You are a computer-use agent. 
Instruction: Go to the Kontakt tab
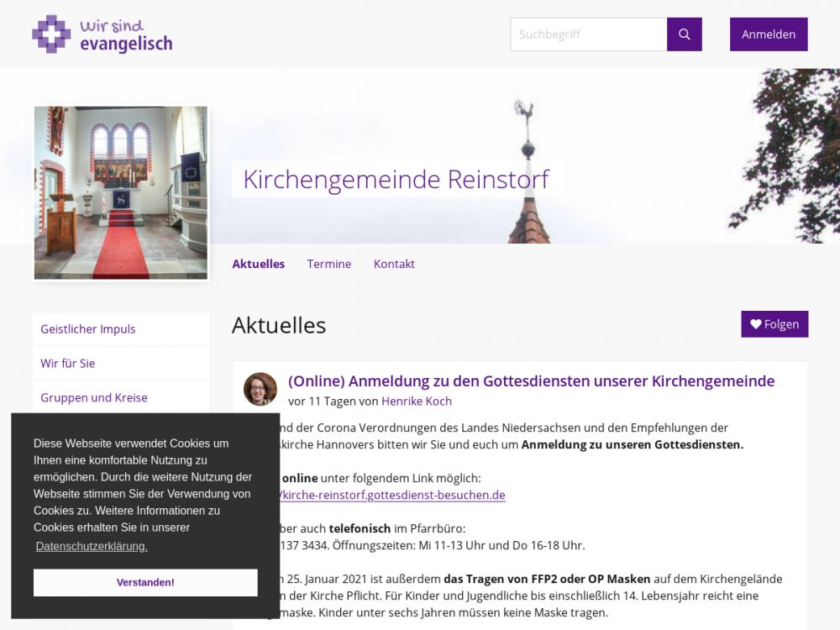(x=394, y=264)
